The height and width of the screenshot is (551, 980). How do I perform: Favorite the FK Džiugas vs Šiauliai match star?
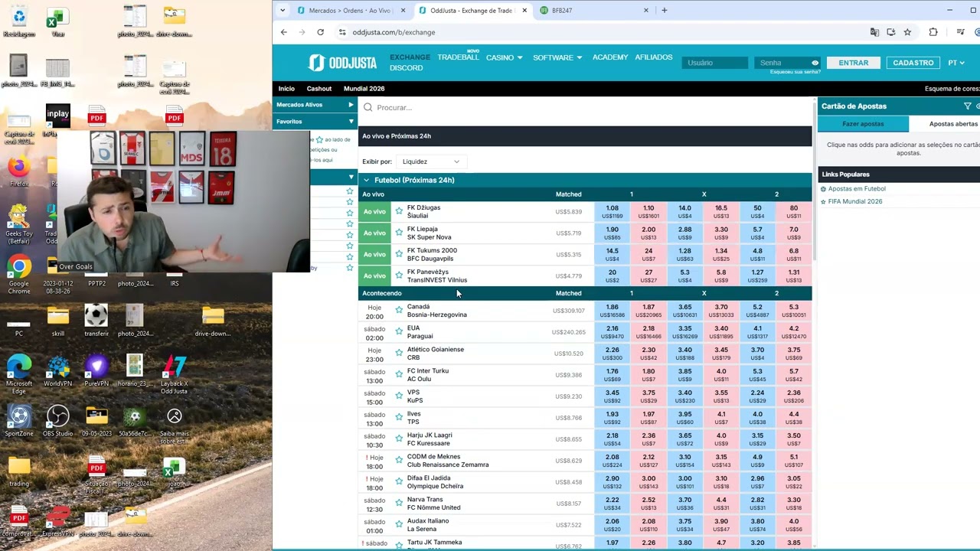click(x=399, y=211)
